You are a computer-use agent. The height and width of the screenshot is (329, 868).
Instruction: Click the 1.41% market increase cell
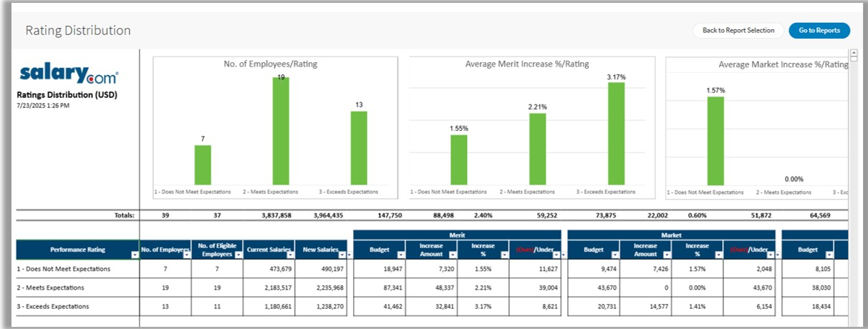click(x=698, y=306)
